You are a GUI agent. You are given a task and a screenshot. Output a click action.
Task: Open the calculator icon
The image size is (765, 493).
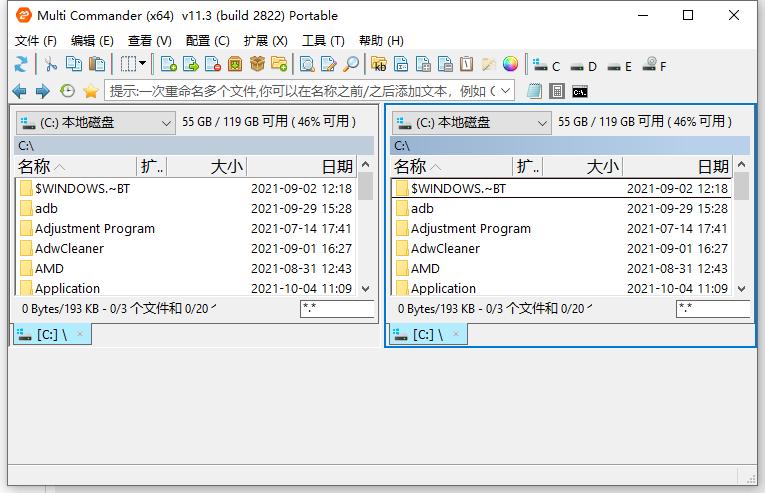[557, 91]
